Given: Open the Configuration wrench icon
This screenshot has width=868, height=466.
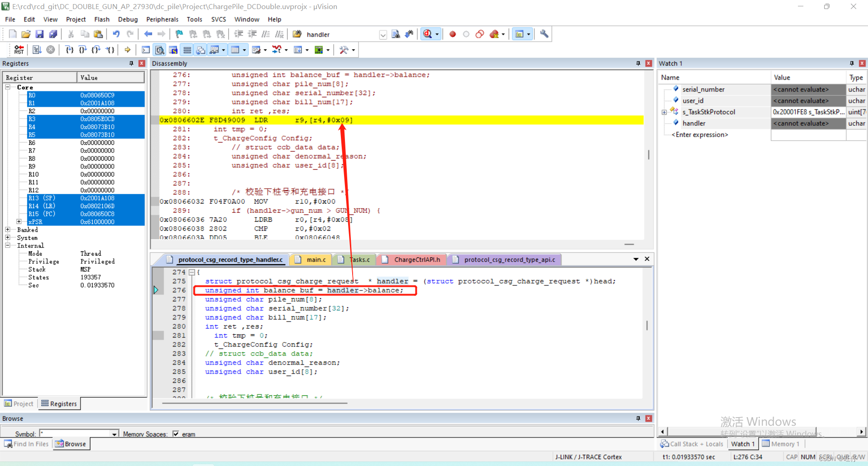Looking at the screenshot, I should [544, 34].
